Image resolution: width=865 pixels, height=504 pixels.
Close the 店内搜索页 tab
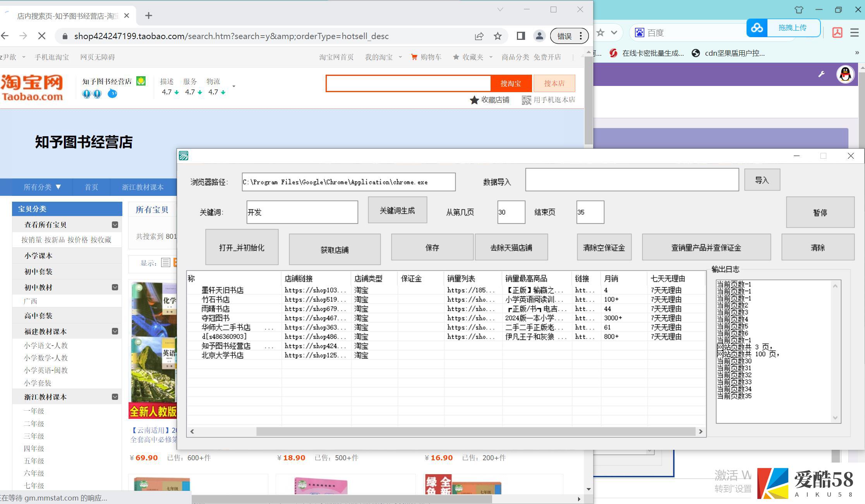point(127,16)
